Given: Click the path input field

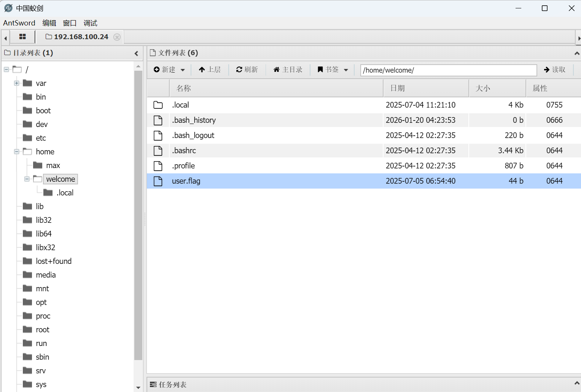Looking at the screenshot, I should [448, 70].
